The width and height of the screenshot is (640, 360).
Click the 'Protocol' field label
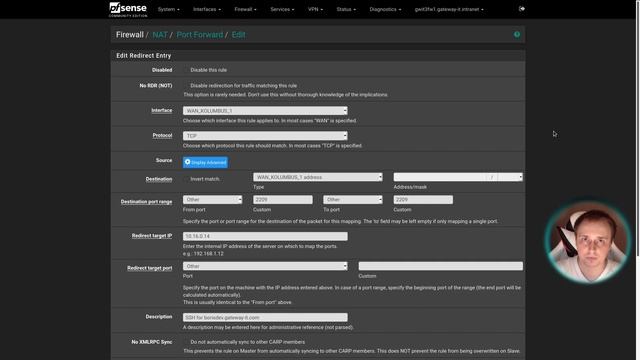[162, 136]
